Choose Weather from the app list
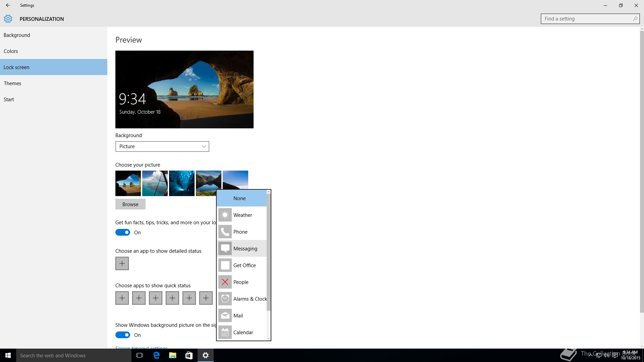This screenshot has width=644, height=362. click(241, 215)
